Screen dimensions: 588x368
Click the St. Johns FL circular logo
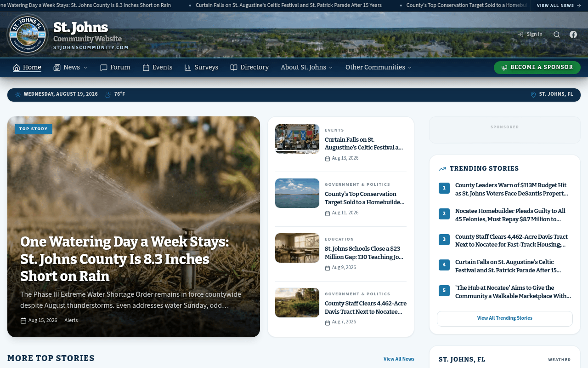pyautogui.click(x=28, y=34)
